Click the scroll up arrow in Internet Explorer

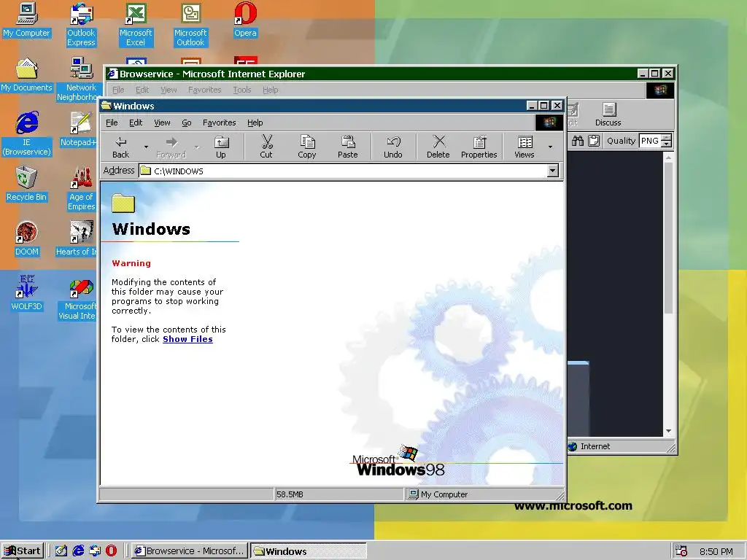coord(668,157)
